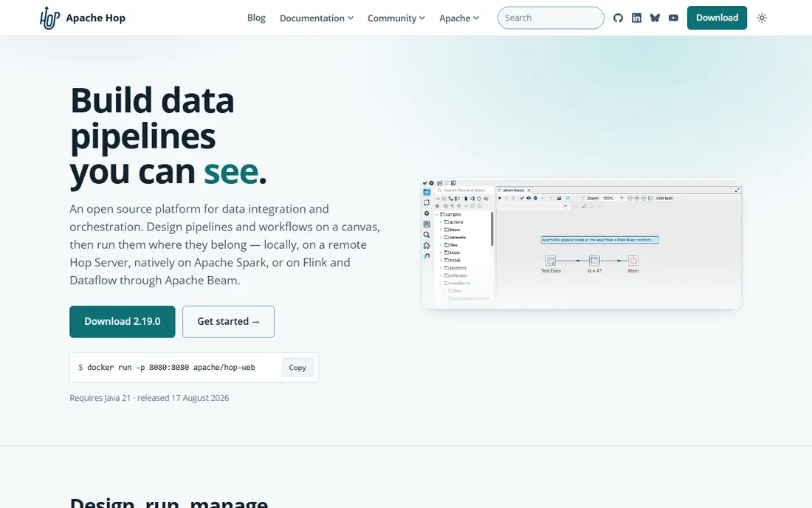Click the Download 2.19.0 button
Screen dimensions: 812x508
123,322
